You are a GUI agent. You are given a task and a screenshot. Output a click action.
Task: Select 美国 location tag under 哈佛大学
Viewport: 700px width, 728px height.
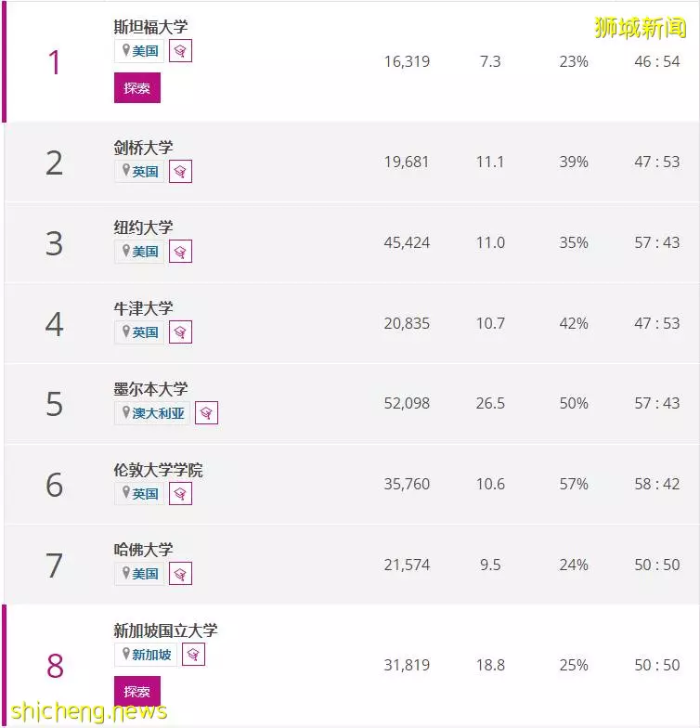click(139, 574)
